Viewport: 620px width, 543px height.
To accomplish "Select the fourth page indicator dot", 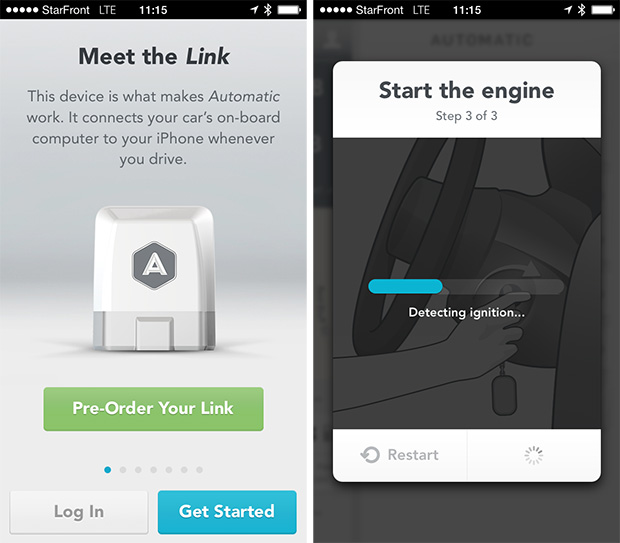I will click(x=153, y=470).
